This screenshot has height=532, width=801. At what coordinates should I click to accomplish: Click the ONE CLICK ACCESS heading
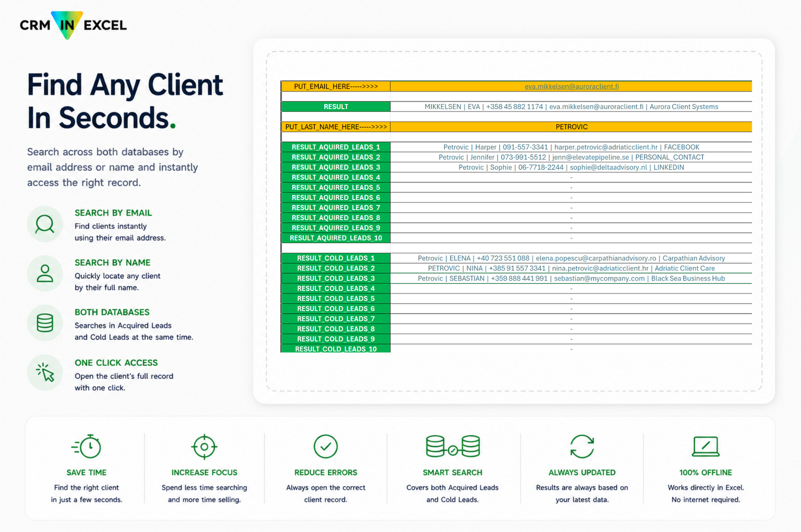click(x=116, y=363)
